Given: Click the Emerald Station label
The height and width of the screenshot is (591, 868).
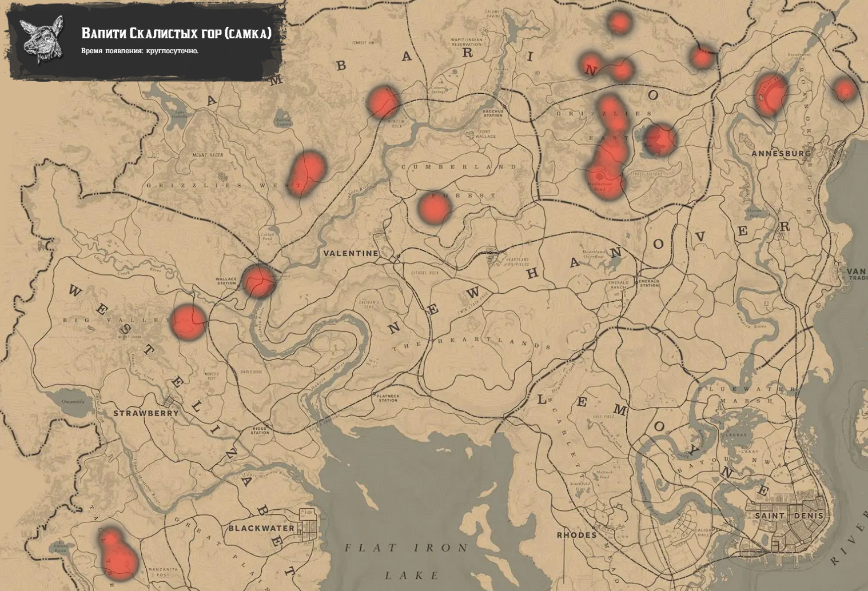Looking at the screenshot, I should [x=649, y=283].
